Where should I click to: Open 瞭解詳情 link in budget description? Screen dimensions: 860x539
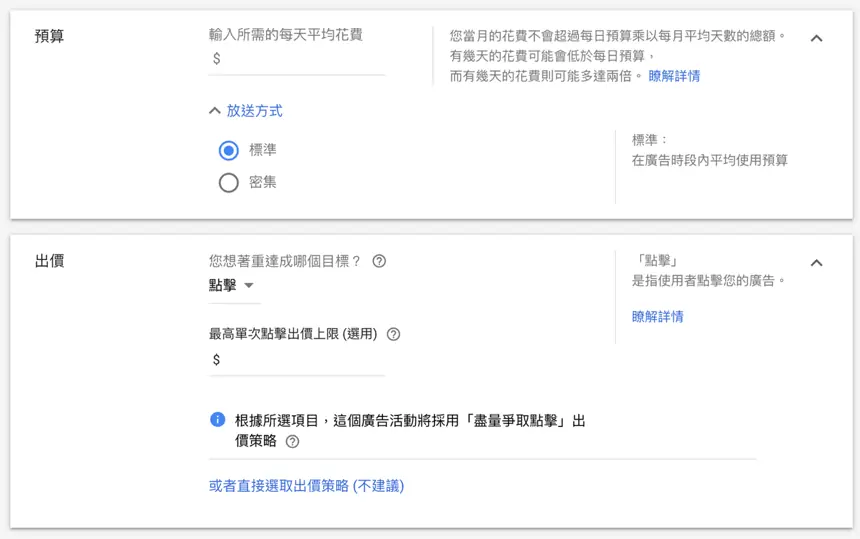coord(674,76)
